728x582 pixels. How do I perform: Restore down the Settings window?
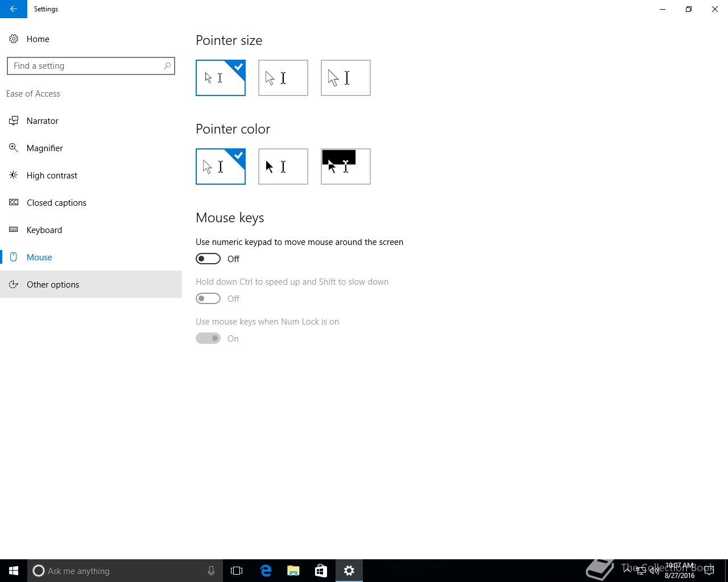pyautogui.click(x=689, y=9)
